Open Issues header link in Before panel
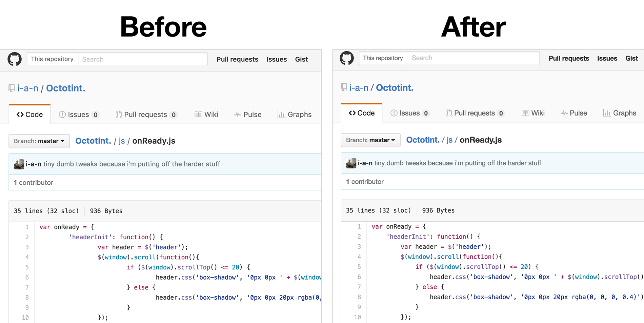Screen dimensions: 644x323 [277, 59]
